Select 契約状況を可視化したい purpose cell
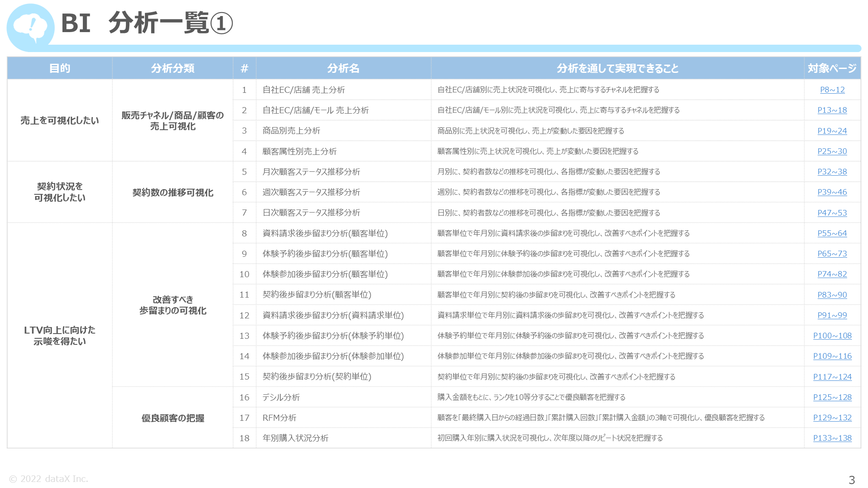The image size is (868, 488). (x=60, y=192)
